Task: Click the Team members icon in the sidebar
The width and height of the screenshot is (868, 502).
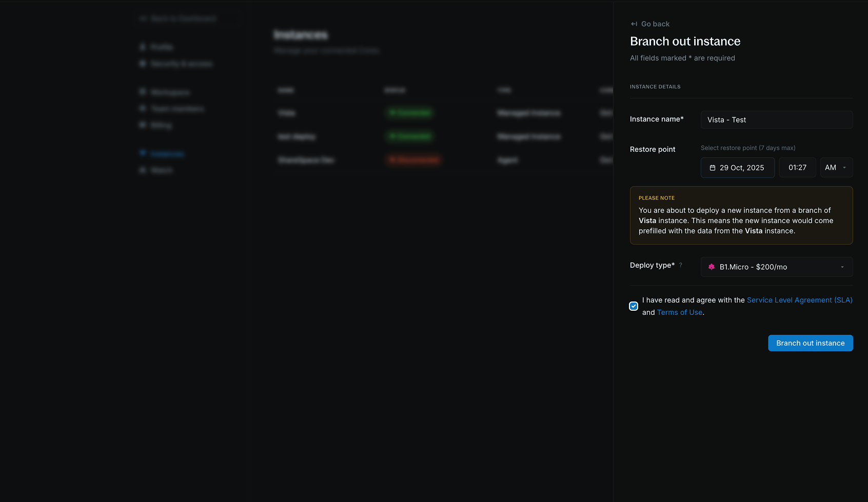Action: tap(142, 108)
